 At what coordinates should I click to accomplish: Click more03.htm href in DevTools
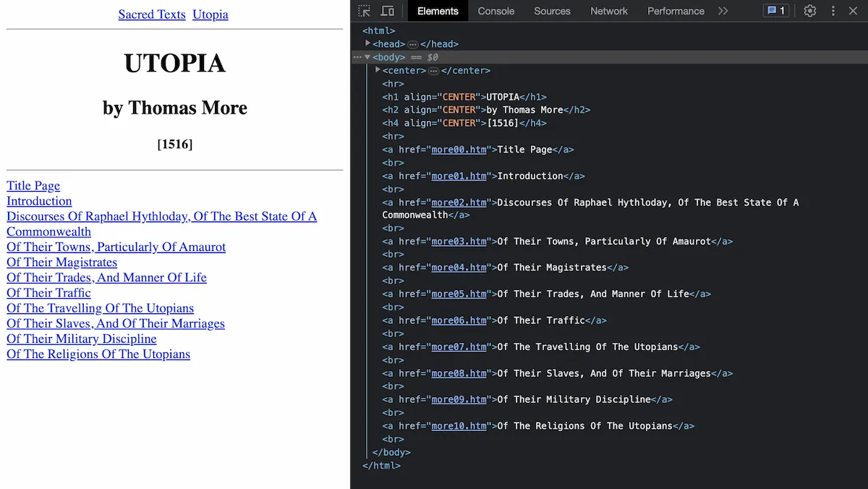click(x=459, y=242)
